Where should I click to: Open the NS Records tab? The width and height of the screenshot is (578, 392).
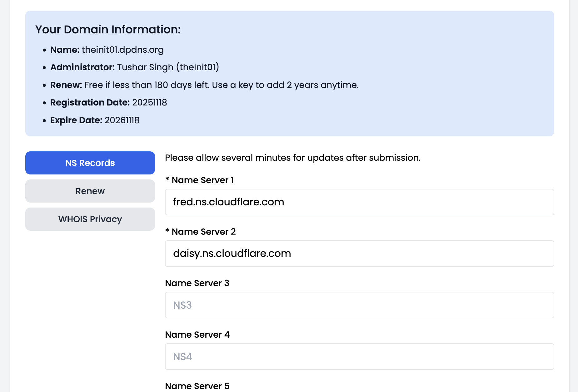pos(90,163)
